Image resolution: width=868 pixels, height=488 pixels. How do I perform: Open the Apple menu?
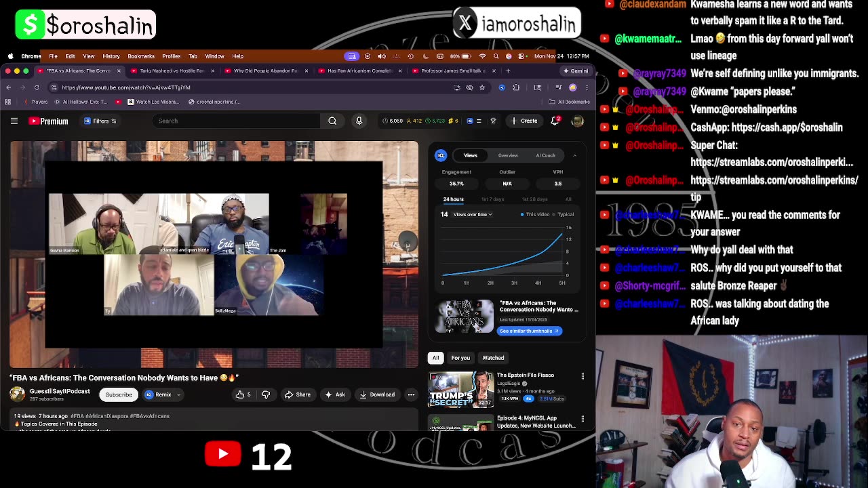coord(11,56)
